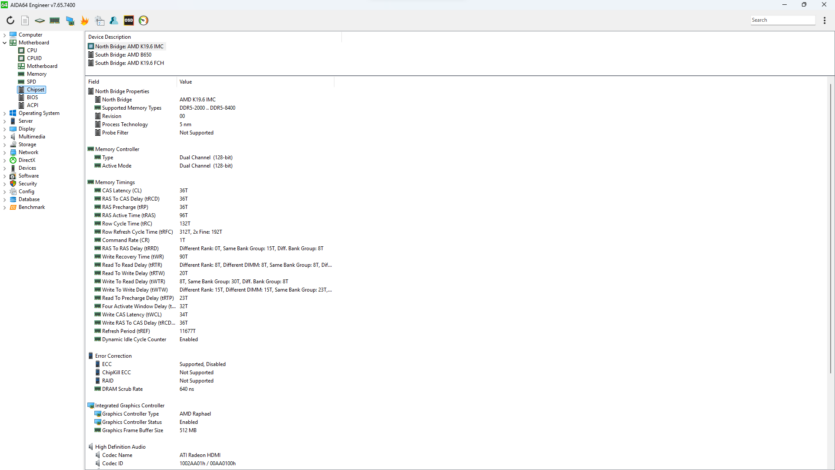Open the Report page icon in toolbar
The width and height of the screenshot is (835, 470).
[x=25, y=20]
